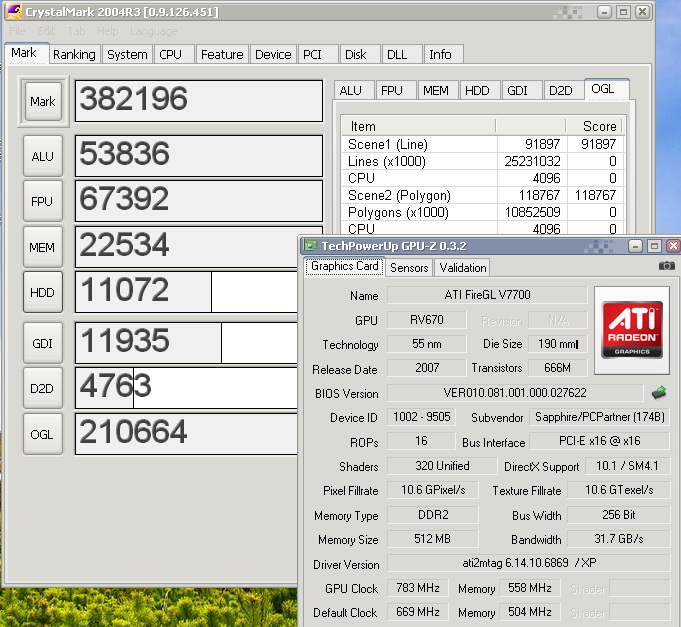Click the Bandwidth value 31.7 GB/s

(618, 538)
